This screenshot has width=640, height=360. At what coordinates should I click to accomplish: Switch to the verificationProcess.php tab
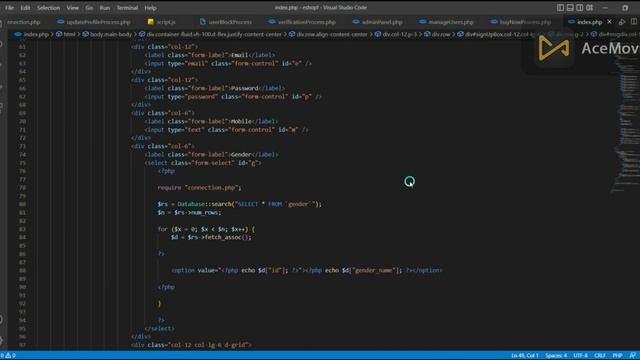tap(302, 22)
